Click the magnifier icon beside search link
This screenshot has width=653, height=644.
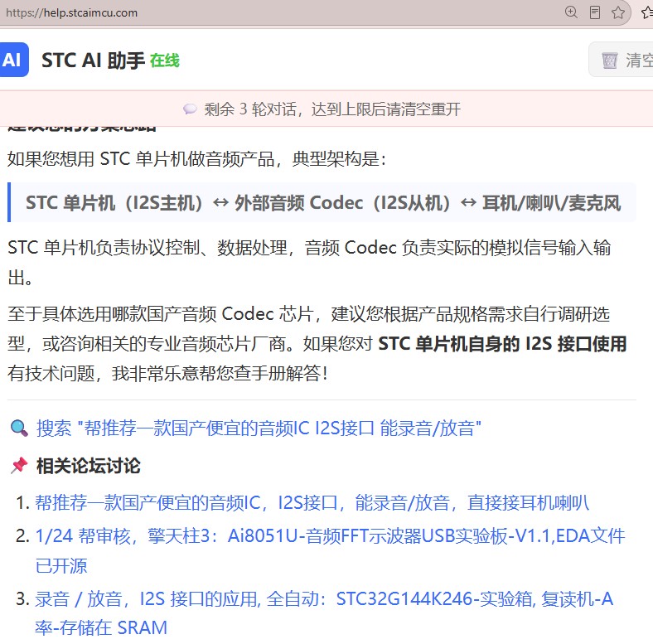(19, 429)
